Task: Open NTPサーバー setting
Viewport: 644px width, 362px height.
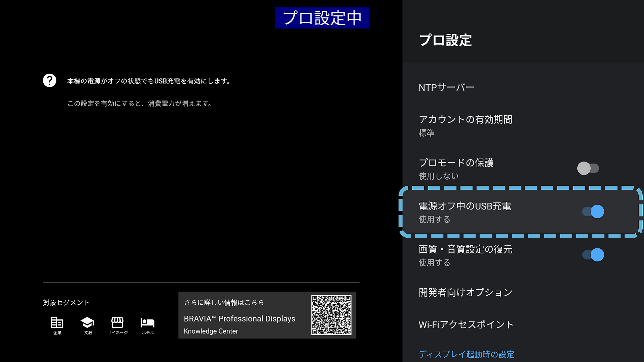Action: 446,87
